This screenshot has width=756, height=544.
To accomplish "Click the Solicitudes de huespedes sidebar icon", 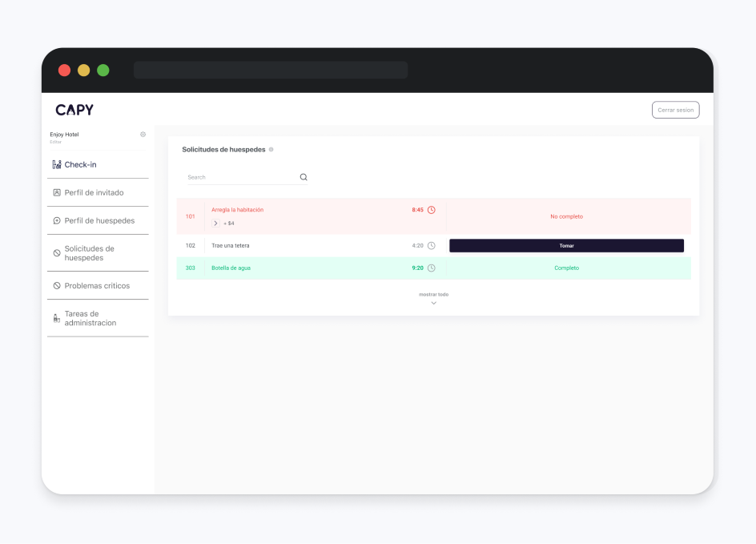I will [x=56, y=252].
